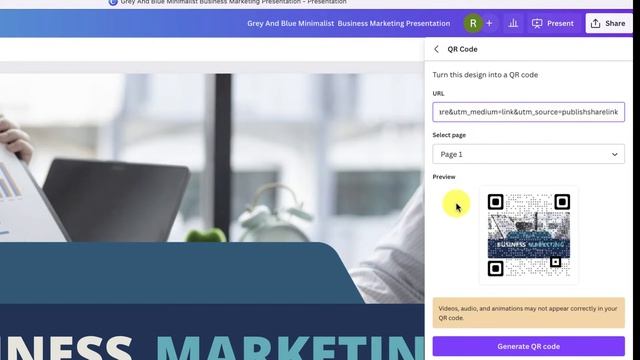Viewport: 640px width, 360px height.
Task: Click the Preview label
Action: pos(444,177)
